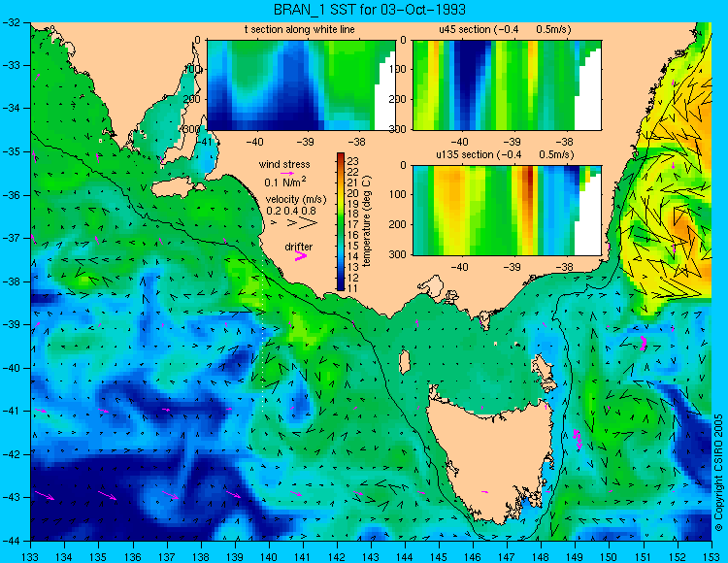728x563 pixels.
Task: Click the largest velocity legend arrowhead
Action: (x=309, y=223)
